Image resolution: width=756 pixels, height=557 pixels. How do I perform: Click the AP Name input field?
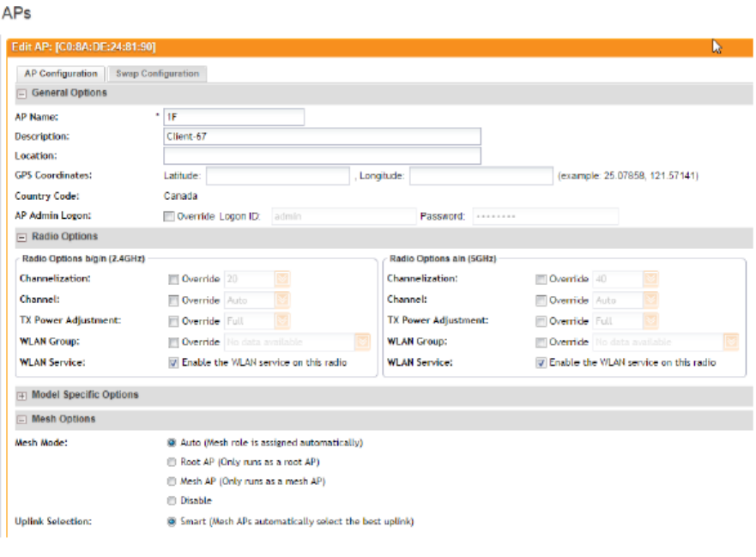(234, 118)
